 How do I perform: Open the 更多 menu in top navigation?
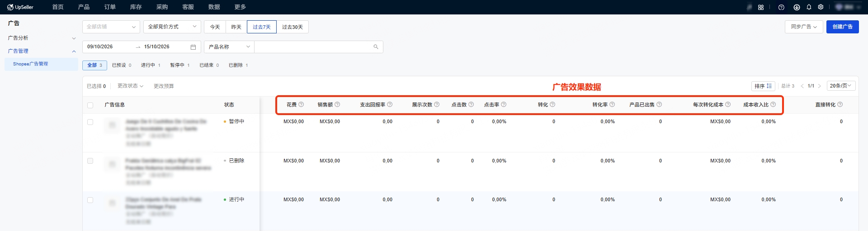point(241,7)
